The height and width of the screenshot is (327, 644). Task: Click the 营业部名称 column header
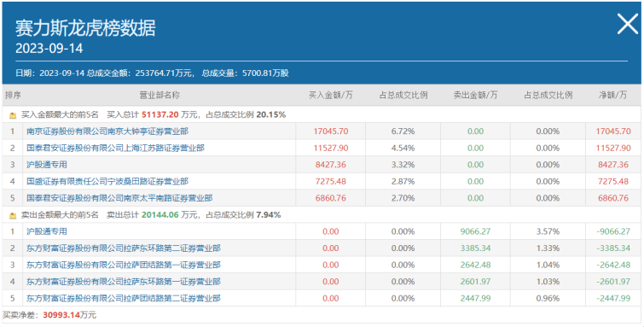[160, 95]
